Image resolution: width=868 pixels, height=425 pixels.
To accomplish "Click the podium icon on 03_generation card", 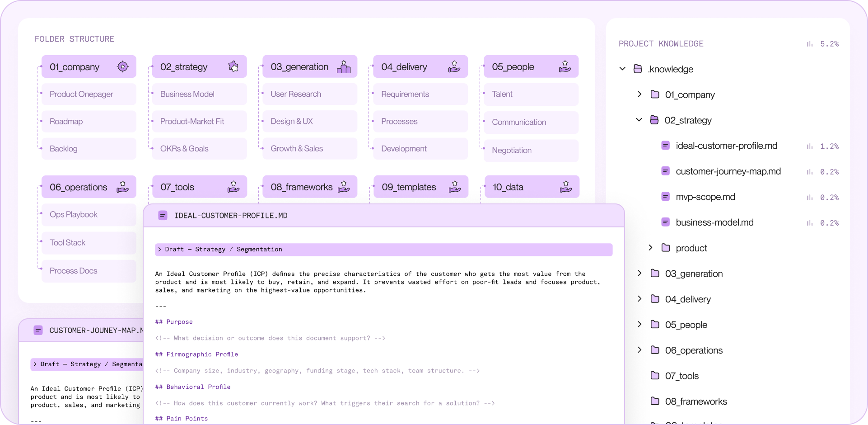I will [x=344, y=66].
